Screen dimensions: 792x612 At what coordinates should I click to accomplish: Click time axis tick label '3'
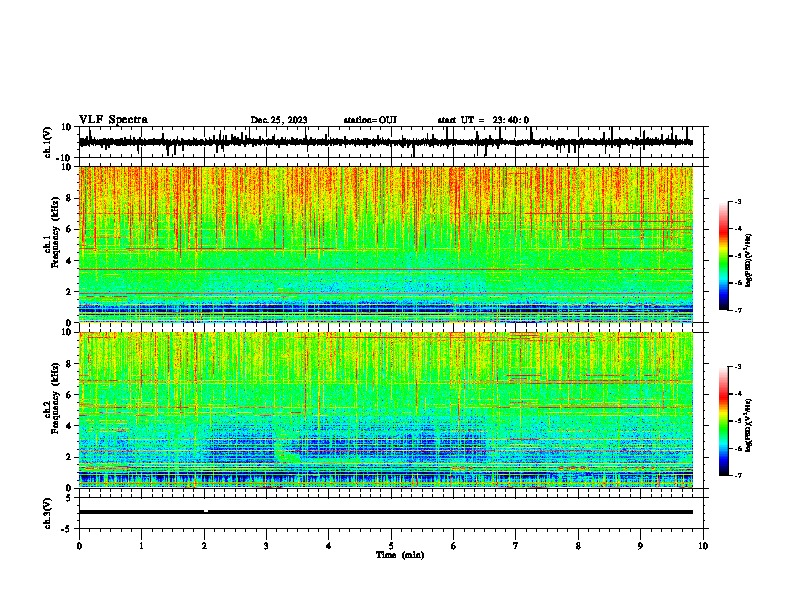click(x=266, y=546)
